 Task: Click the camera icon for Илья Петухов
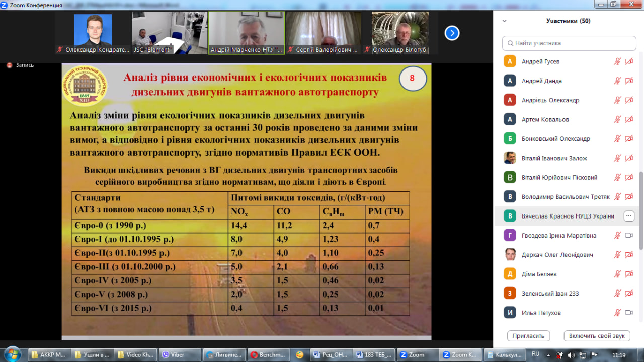coord(628,313)
